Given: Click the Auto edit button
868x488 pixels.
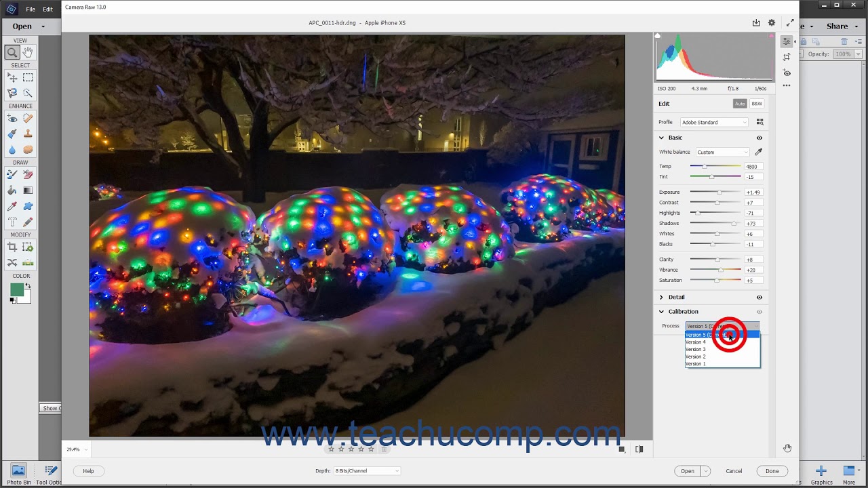Looking at the screenshot, I should tap(740, 104).
